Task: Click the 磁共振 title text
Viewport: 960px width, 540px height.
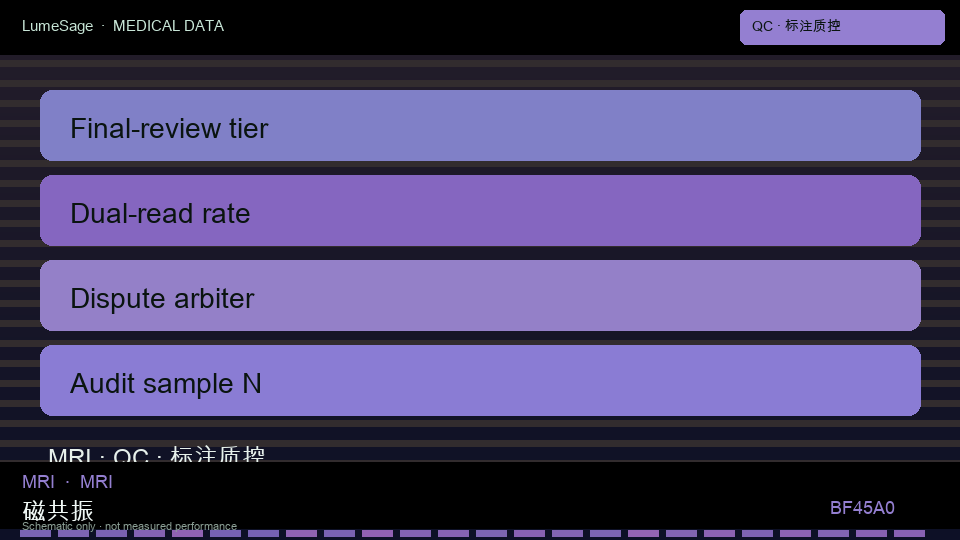Action: [58, 510]
